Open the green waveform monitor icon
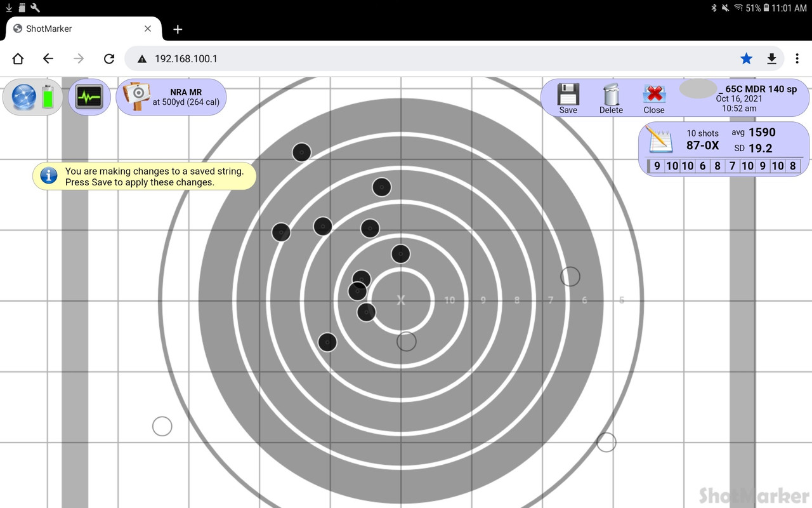 [x=89, y=97]
